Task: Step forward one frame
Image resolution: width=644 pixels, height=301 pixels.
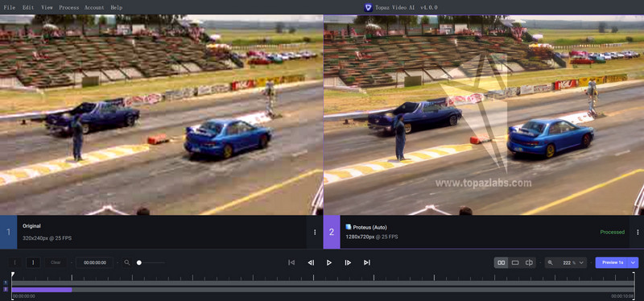Action: click(348, 262)
